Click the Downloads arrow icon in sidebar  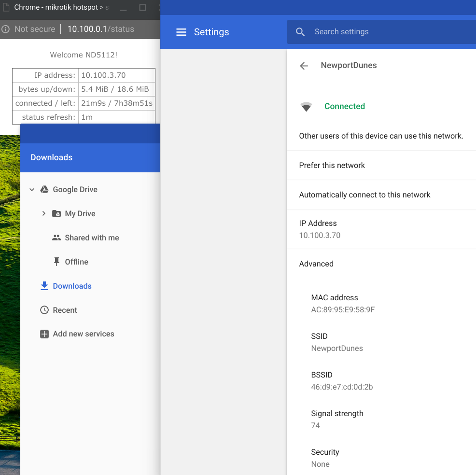[x=44, y=286]
